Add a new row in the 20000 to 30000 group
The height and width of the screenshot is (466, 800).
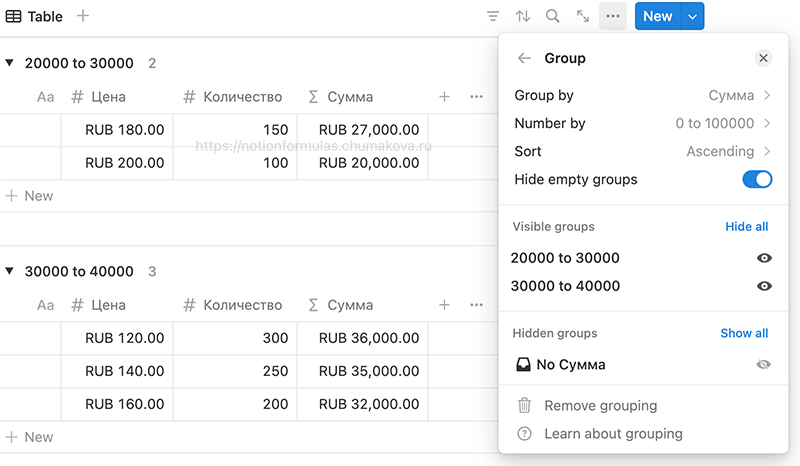point(29,196)
